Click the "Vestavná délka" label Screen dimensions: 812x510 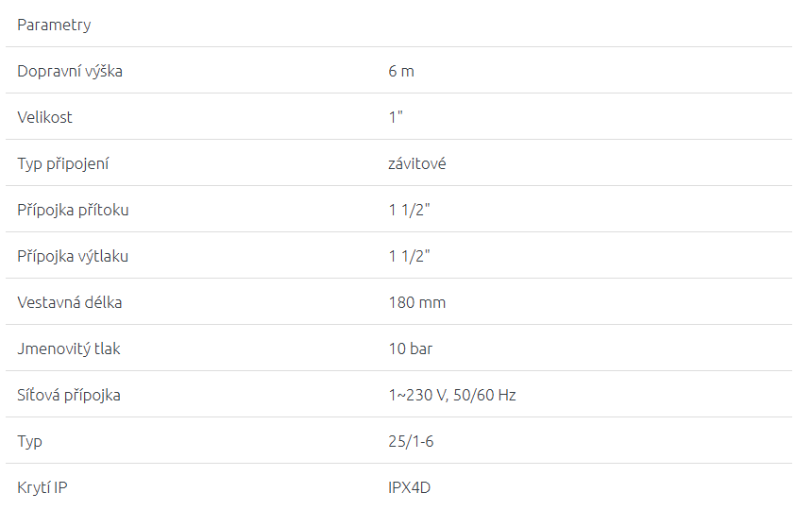pyautogui.click(x=70, y=302)
